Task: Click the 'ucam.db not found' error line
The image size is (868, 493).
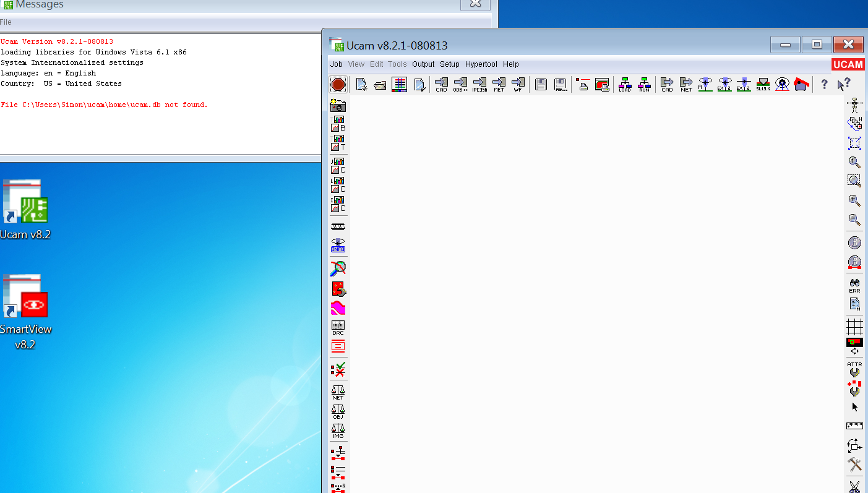Action: tap(104, 105)
